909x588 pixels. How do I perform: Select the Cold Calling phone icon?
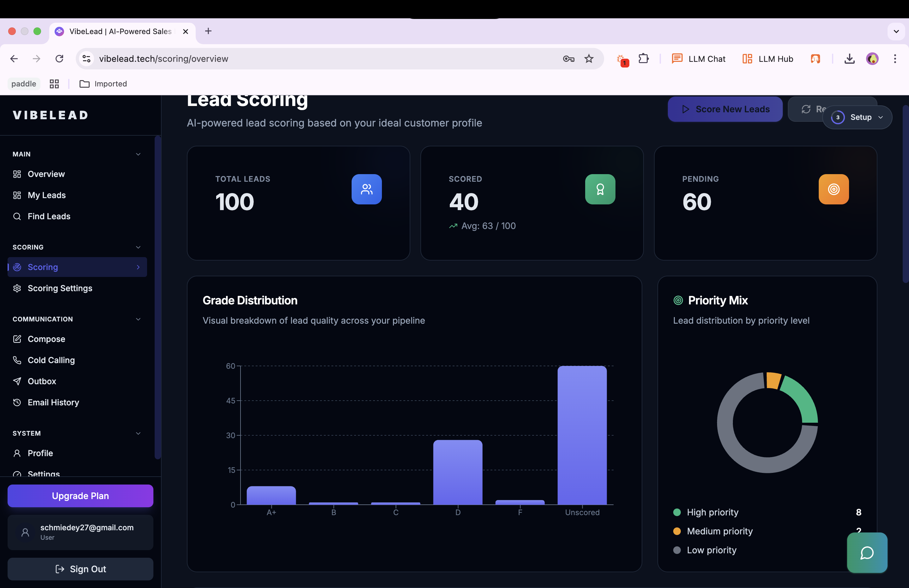coord(17,360)
